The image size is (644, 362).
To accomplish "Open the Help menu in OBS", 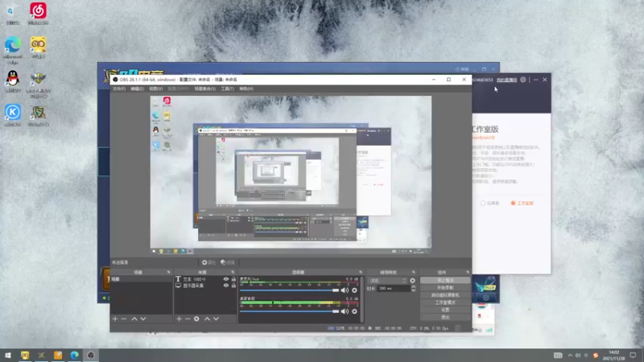I will 246,88.
